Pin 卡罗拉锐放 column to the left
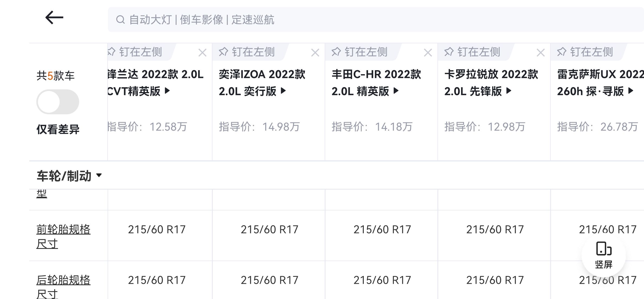The width and height of the screenshot is (644, 299). (x=473, y=52)
